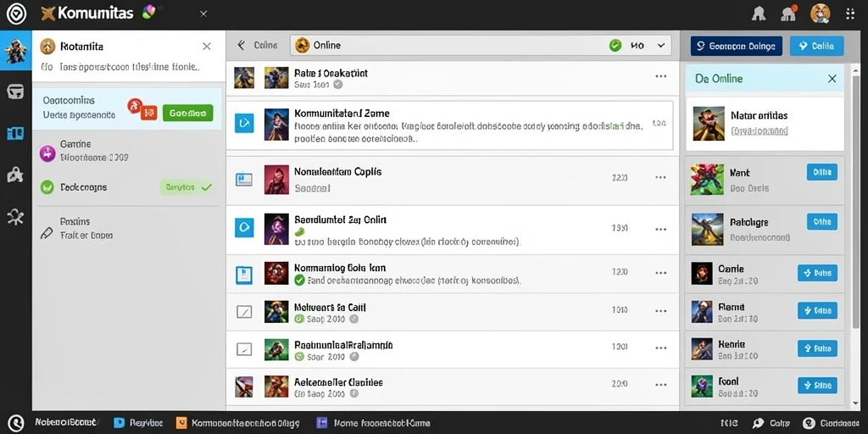Open the Matar ontides thumbnail in side panel
The image size is (868, 434).
click(709, 124)
